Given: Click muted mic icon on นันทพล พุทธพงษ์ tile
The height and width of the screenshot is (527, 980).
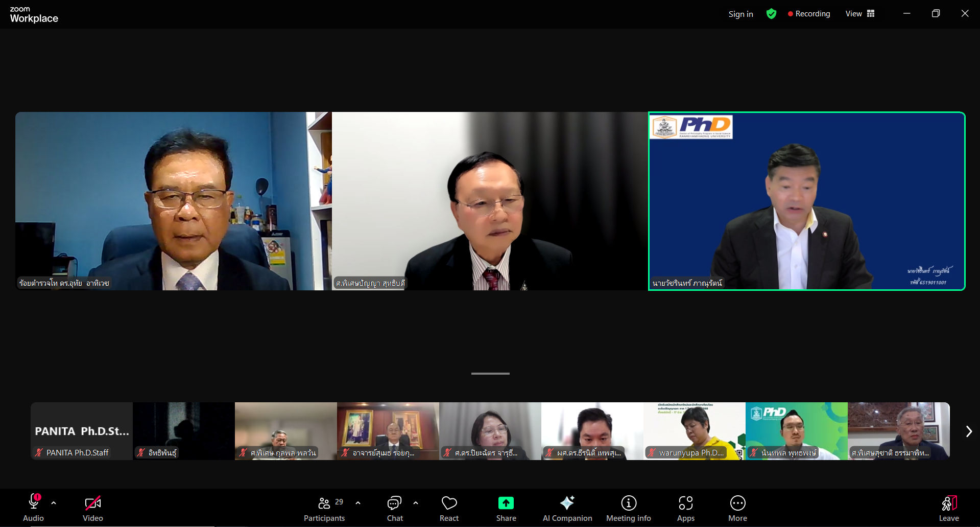Looking at the screenshot, I should click(x=754, y=452).
